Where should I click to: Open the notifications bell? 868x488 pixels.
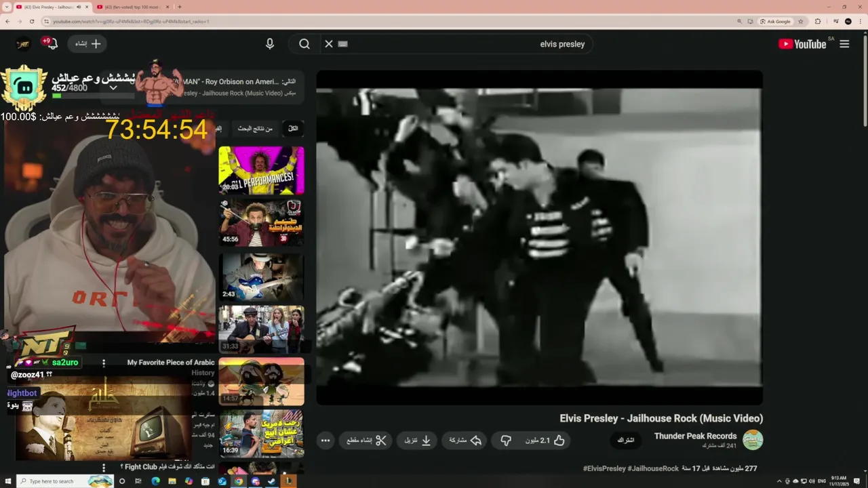(52, 44)
